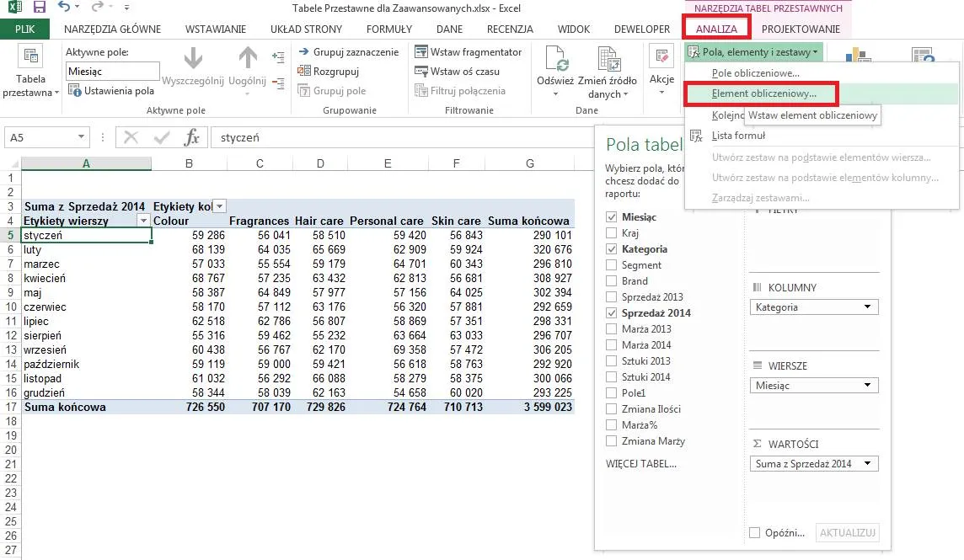Click the collapse field minus icon
The width and height of the screenshot is (964, 560).
279,83
